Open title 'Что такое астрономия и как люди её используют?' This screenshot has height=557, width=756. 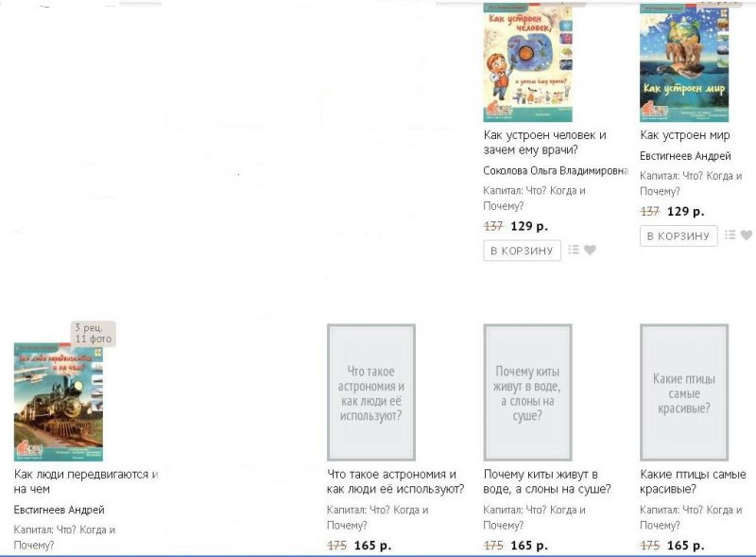coord(395,481)
